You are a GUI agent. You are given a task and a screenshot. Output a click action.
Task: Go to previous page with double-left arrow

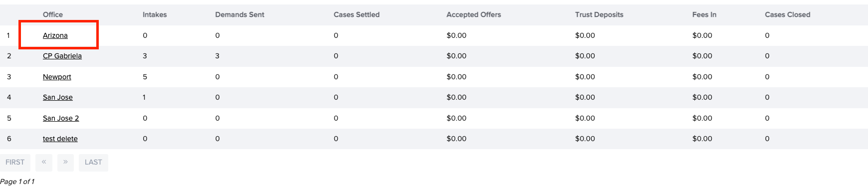pos(44,163)
